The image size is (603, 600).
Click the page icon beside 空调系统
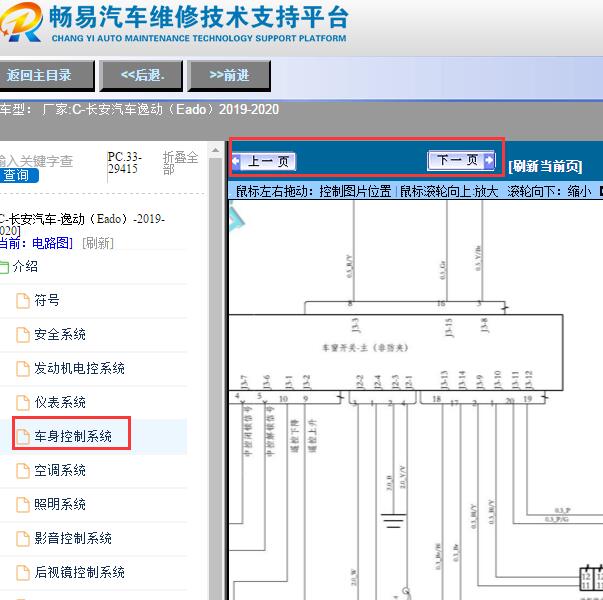click(x=23, y=470)
